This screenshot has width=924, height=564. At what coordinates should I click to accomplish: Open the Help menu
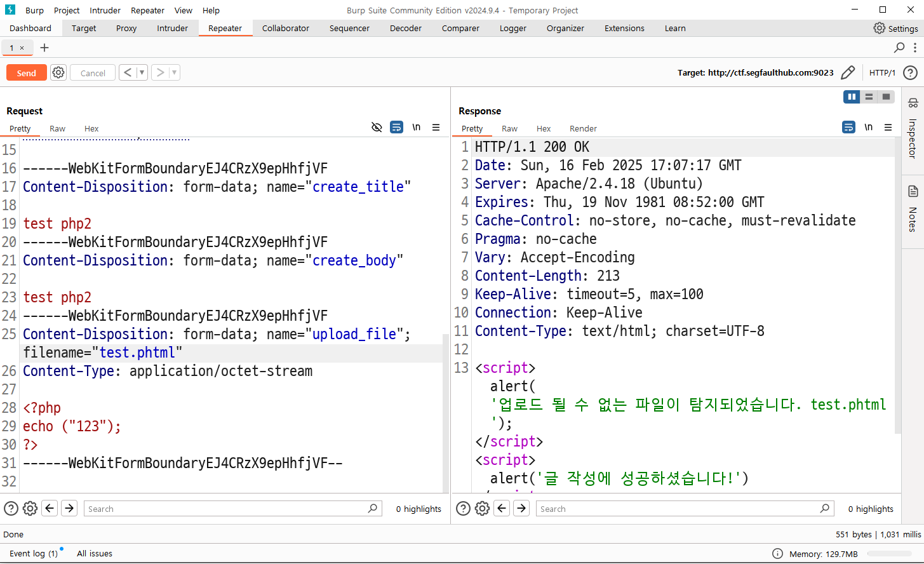click(x=211, y=10)
